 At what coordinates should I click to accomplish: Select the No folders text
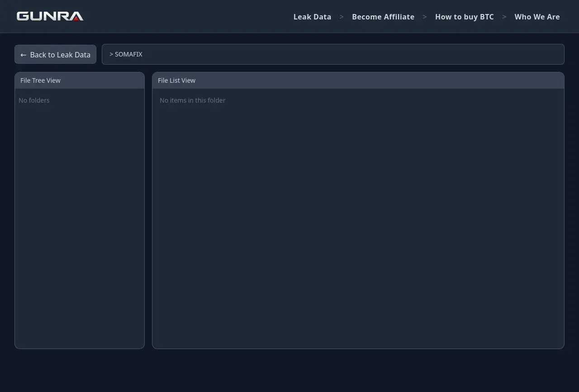click(x=34, y=100)
